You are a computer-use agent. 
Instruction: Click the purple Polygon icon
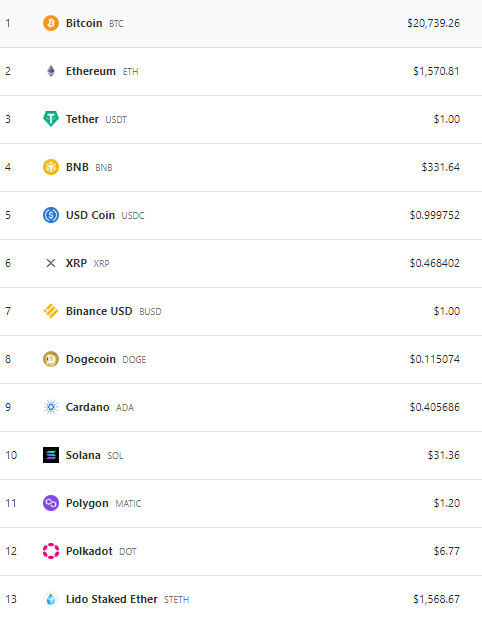point(51,503)
